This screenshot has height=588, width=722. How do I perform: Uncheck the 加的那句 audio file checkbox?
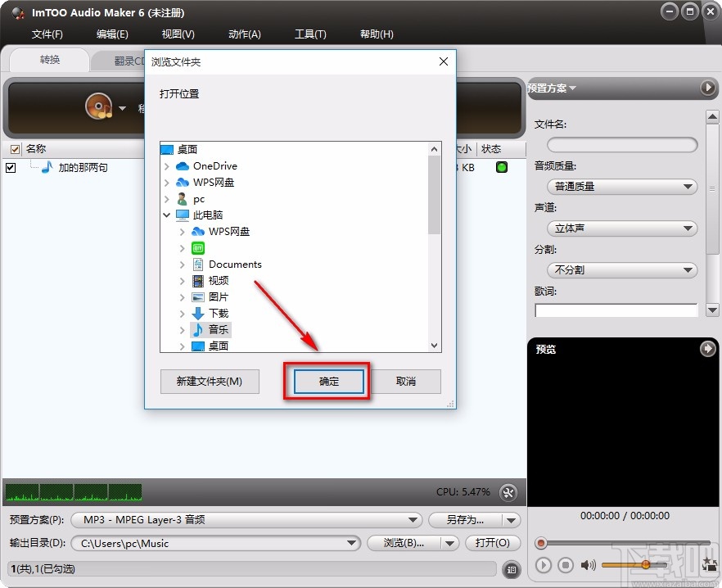[11, 167]
